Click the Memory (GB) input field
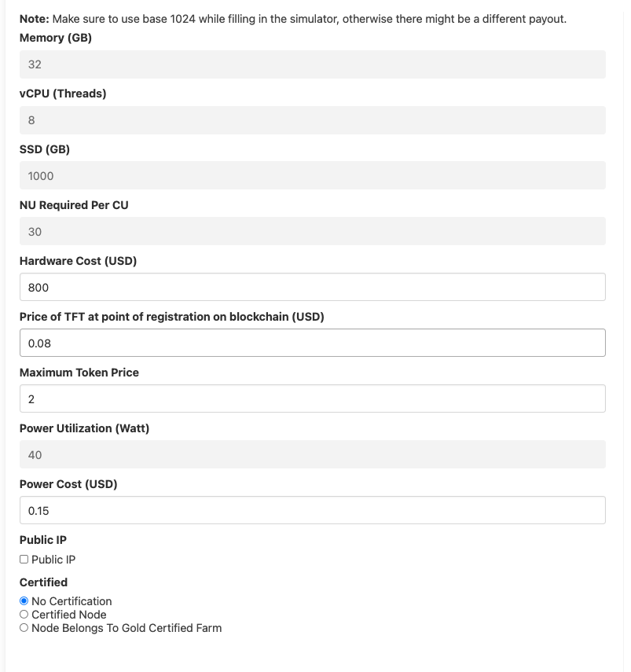This screenshot has width=631, height=672. (x=312, y=64)
